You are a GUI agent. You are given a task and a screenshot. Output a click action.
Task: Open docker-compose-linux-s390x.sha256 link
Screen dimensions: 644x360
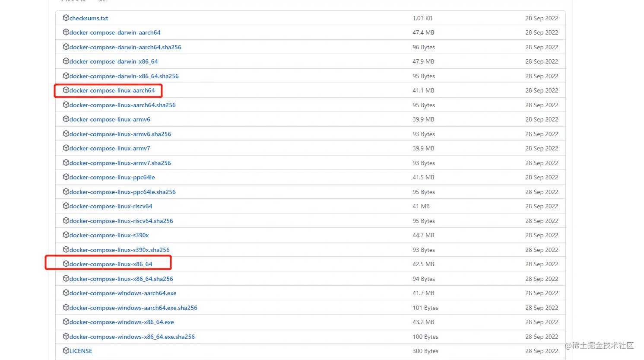pos(119,250)
